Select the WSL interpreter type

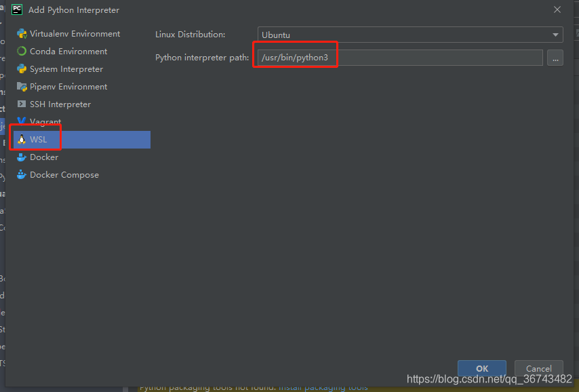(82, 140)
